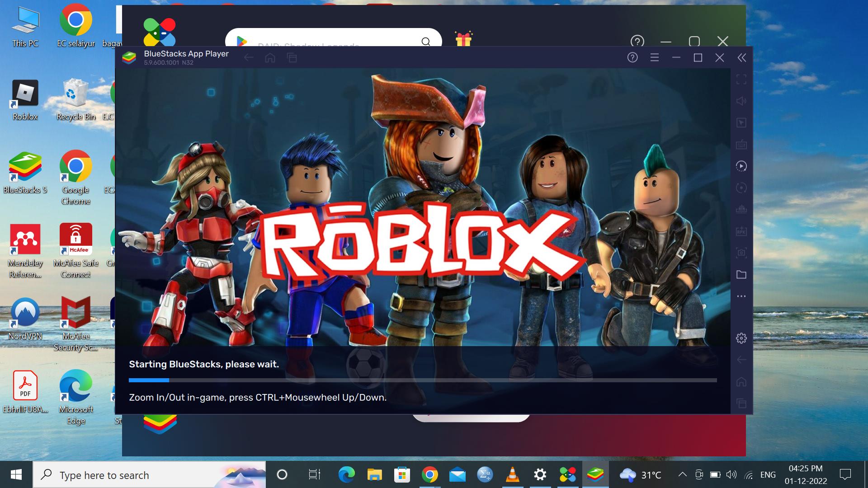868x488 pixels.
Task: Open help in BlueStacks App Player title bar
Action: tap(632, 57)
